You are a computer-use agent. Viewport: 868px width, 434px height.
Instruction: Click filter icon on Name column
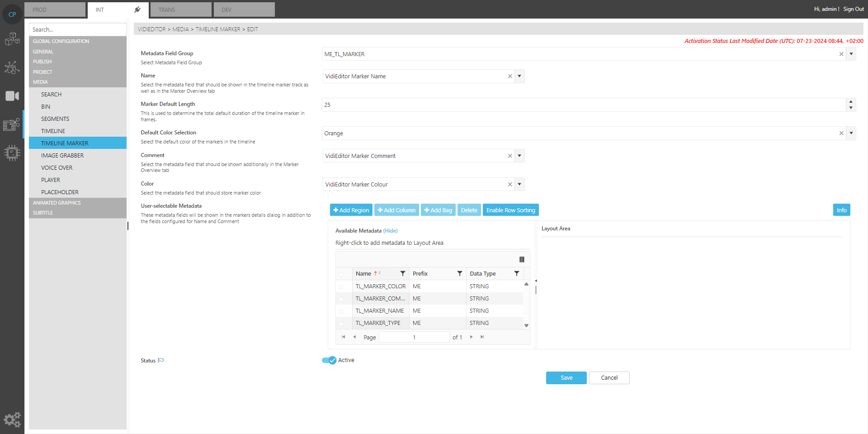click(402, 273)
